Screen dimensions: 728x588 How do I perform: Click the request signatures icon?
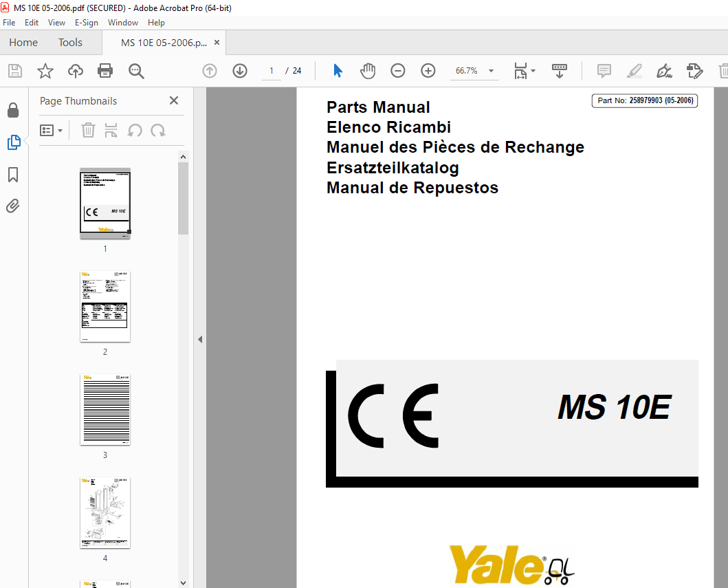click(x=694, y=71)
